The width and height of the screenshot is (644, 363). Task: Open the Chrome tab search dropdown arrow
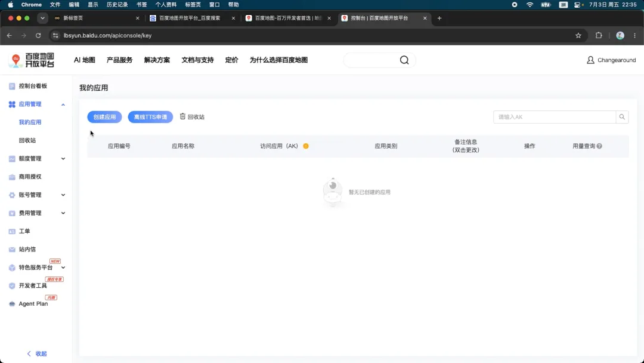42,18
